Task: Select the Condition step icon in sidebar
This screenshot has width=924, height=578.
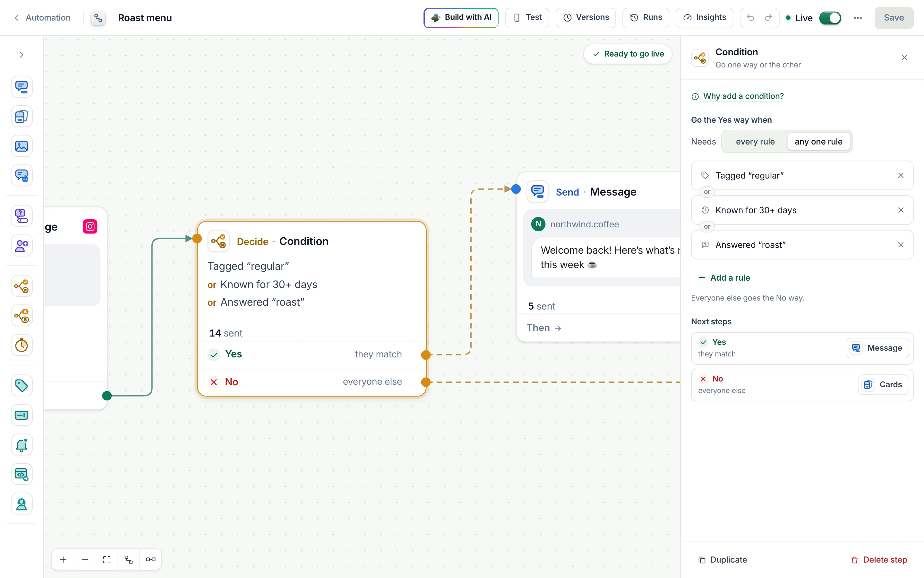Action: [x=21, y=285]
